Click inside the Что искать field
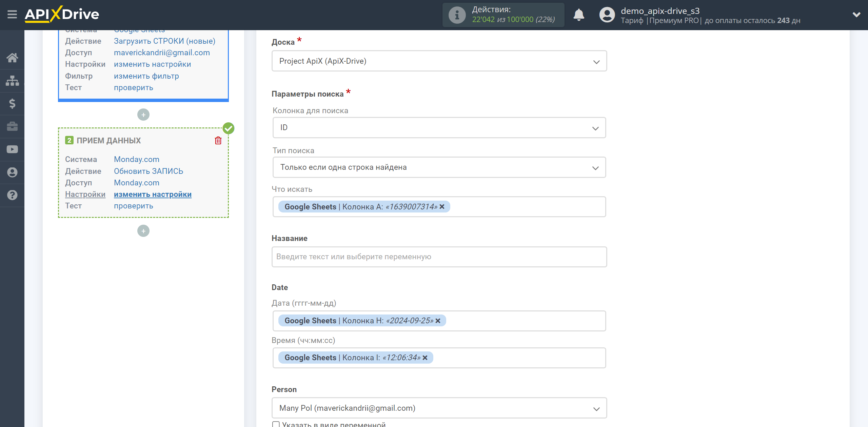868x427 pixels. click(x=439, y=207)
